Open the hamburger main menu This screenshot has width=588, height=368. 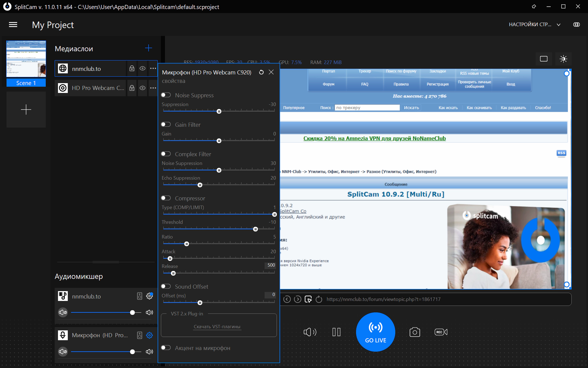coord(13,25)
